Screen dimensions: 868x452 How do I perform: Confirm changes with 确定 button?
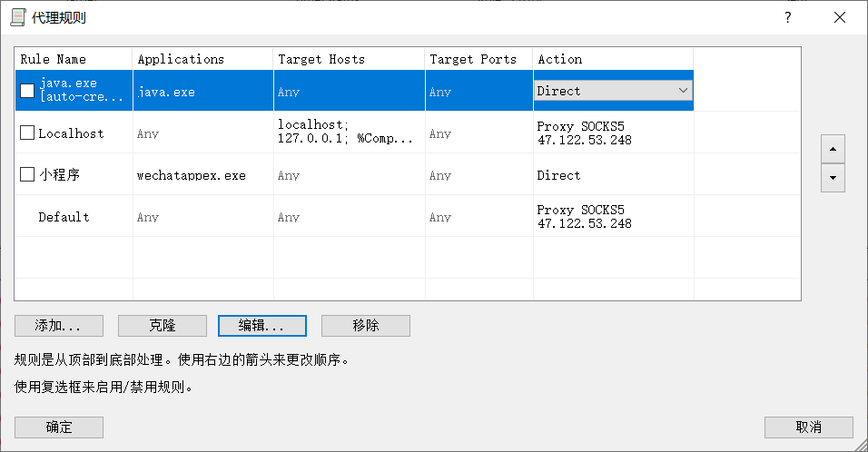coord(59,427)
